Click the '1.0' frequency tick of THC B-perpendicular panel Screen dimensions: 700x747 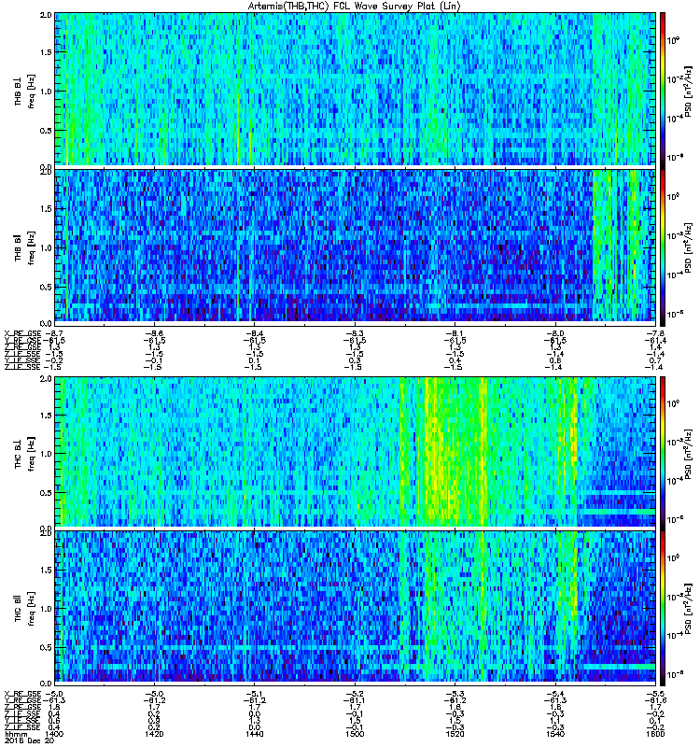(46, 454)
